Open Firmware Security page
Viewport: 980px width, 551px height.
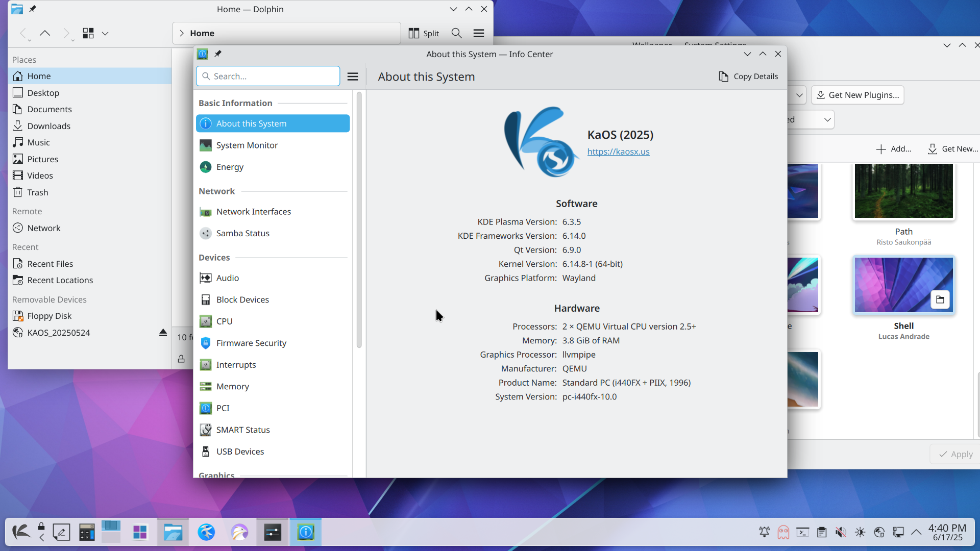273,343
